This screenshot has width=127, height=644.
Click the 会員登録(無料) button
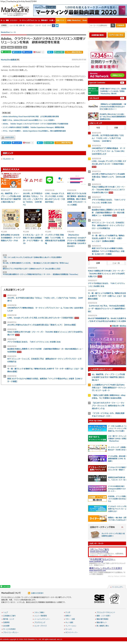point(97,35)
